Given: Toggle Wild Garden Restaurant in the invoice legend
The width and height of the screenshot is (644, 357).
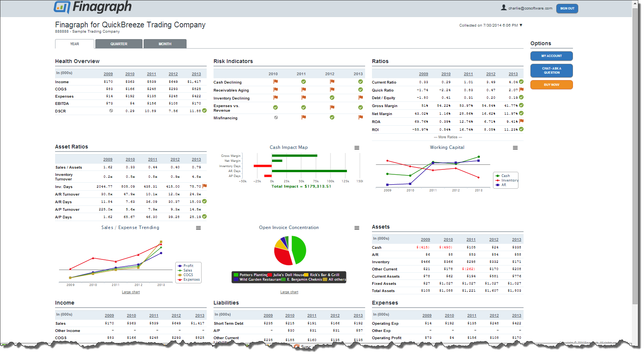Looking at the screenshot, I should coord(258,280).
